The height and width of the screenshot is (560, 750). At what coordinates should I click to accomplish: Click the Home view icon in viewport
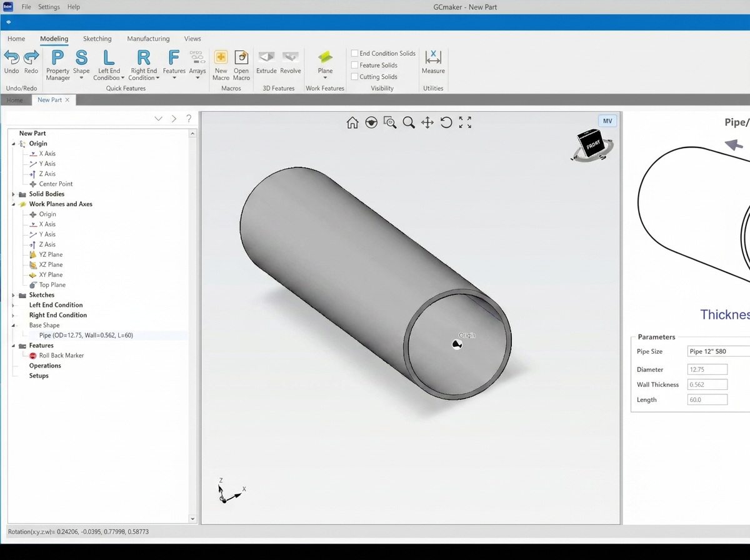click(352, 122)
